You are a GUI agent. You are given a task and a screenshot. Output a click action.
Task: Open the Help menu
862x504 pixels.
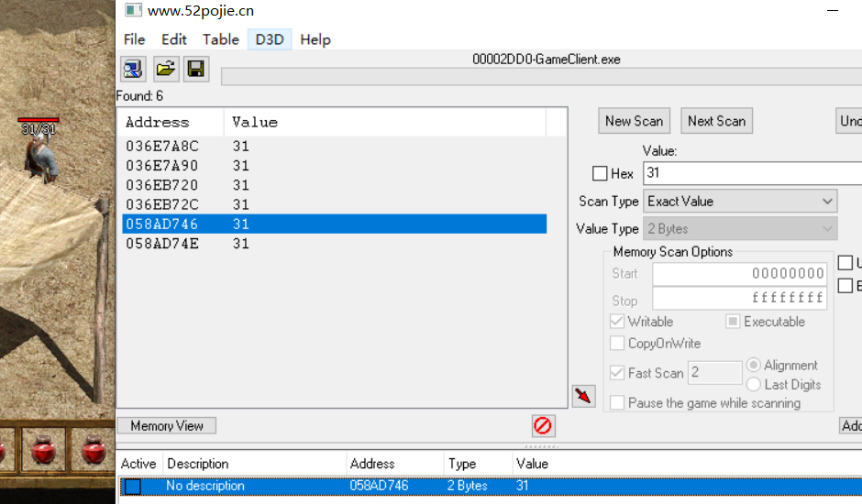coord(315,39)
